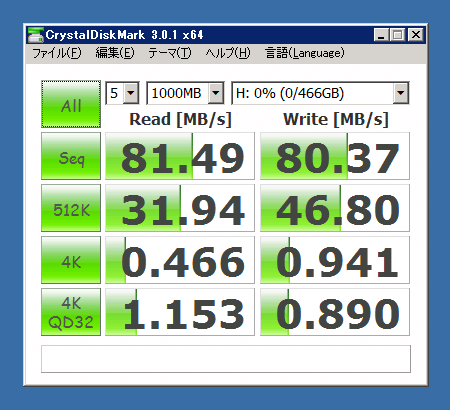Expand the test count dropdown showing 5

pyautogui.click(x=131, y=93)
